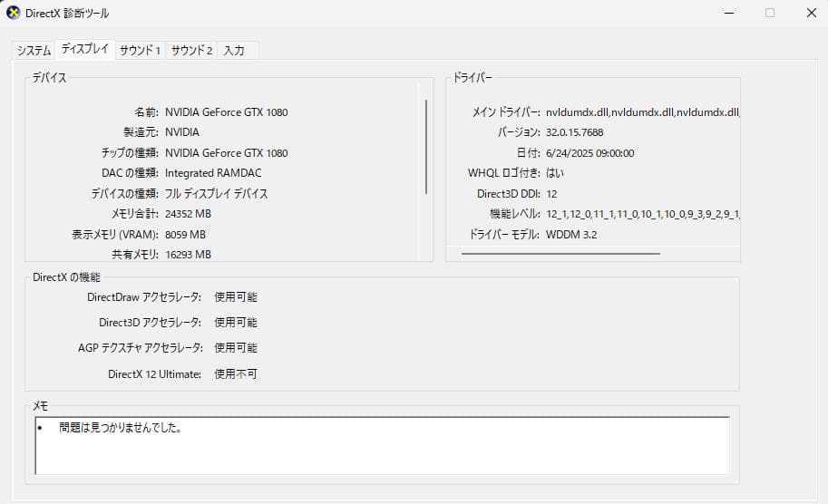Click the 機能レベル value 12_1,12_0 list
Screen dimensions: 828x504
(x=643, y=214)
